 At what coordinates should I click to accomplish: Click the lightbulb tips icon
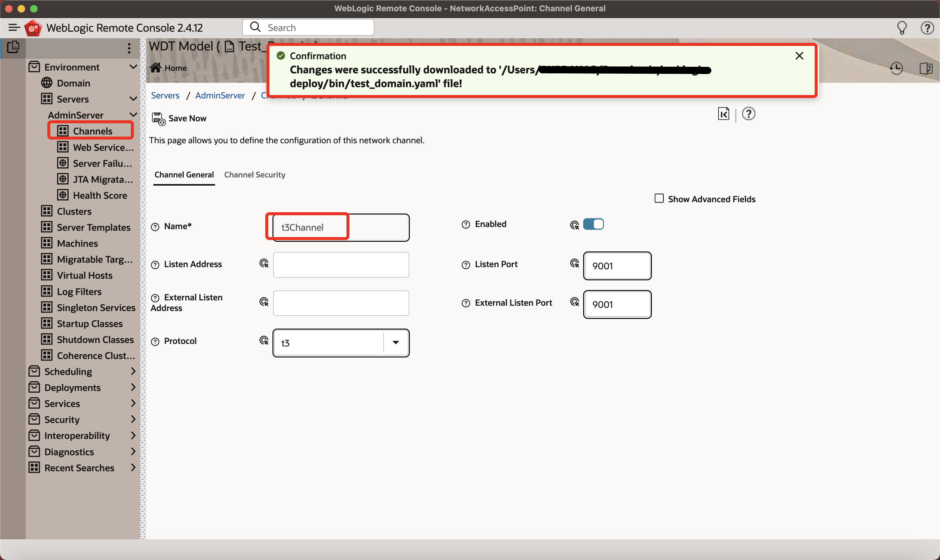point(901,28)
